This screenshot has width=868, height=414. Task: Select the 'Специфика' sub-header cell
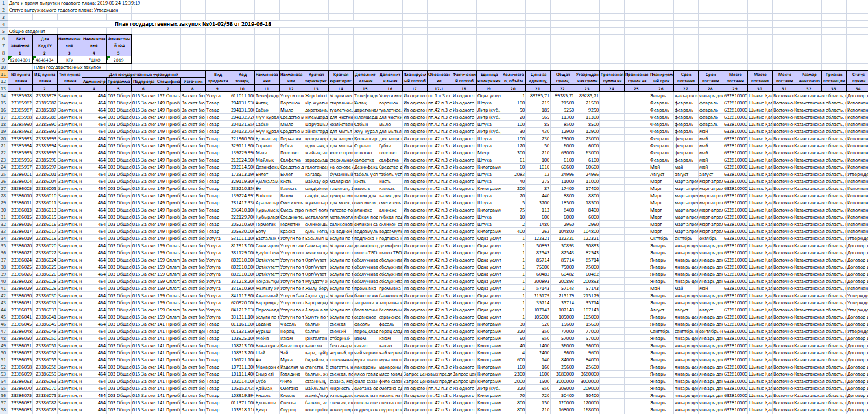pyautogui.click(x=168, y=82)
